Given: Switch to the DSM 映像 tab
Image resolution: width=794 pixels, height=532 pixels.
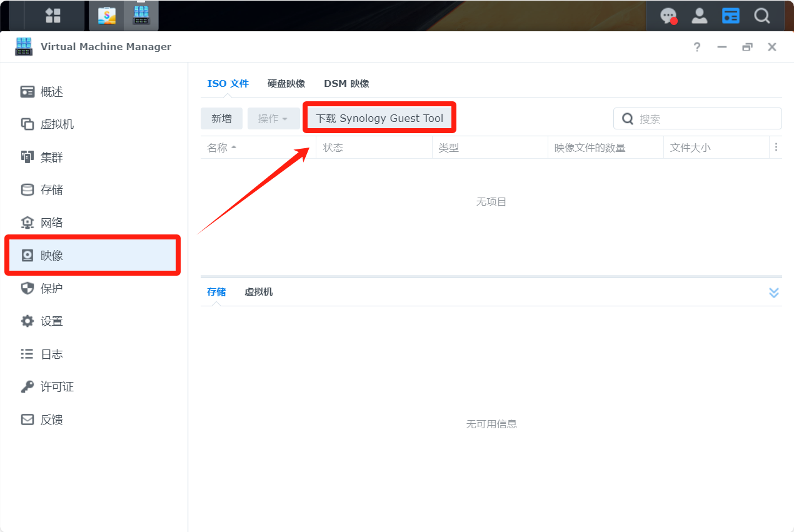Looking at the screenshot, I should coord(346,84).
